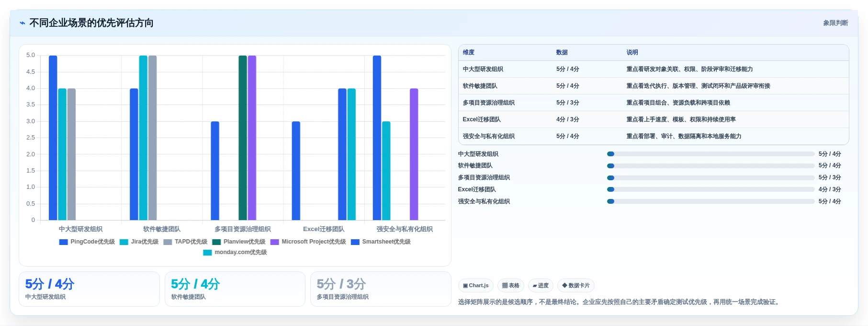Image resolution: width=868 pixels, height=326 pixels.
Task: Click 强安全与私有化组织 cell in the table
Action: point(488,137)
